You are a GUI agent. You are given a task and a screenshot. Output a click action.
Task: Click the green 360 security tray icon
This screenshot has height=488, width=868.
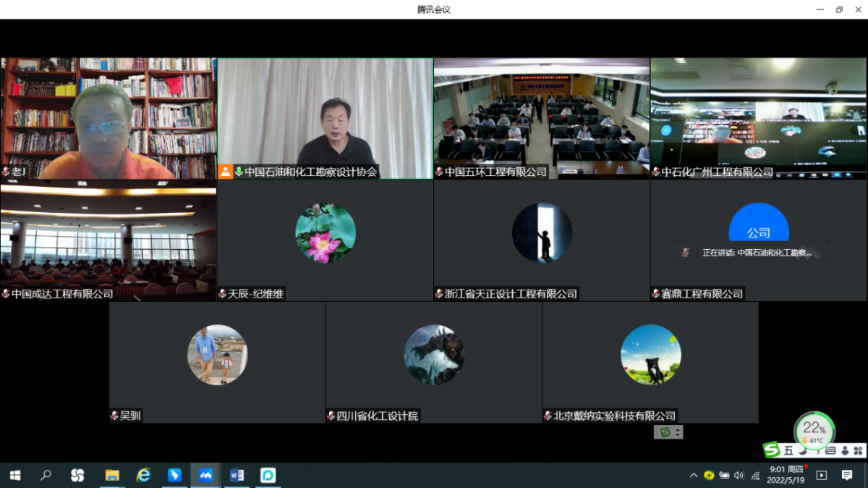pos(709,476)
